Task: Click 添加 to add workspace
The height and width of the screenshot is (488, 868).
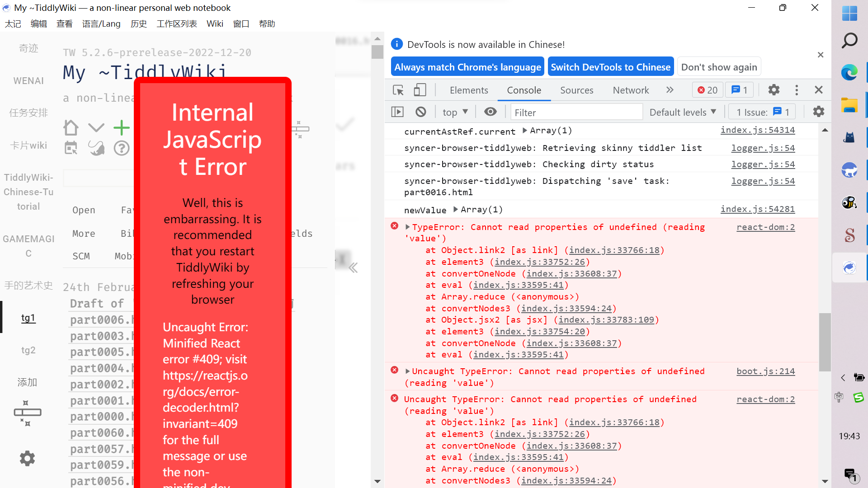Action: tap(28, 382)
